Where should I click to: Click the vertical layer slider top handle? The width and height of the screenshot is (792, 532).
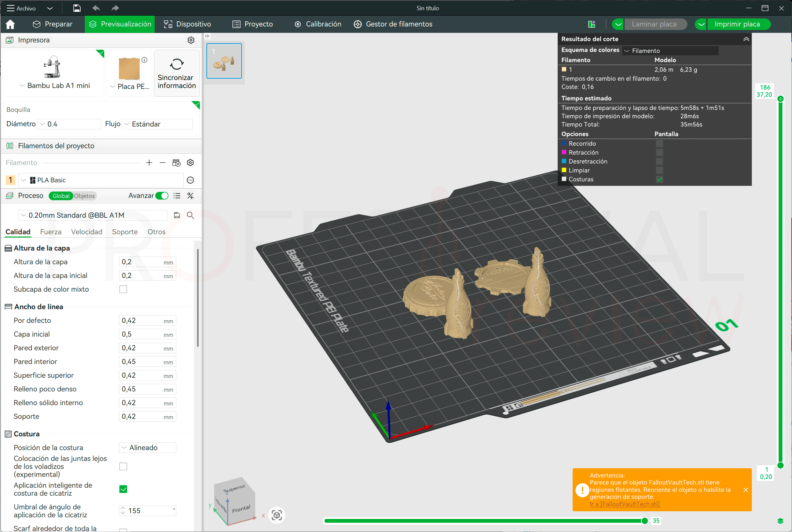[781, 99]
